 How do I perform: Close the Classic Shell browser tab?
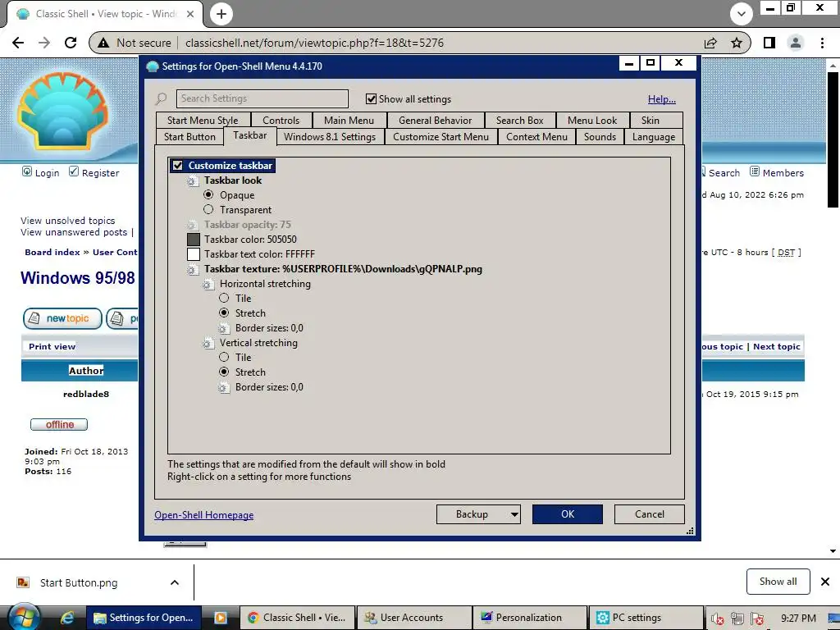click(x=190, y=14)
